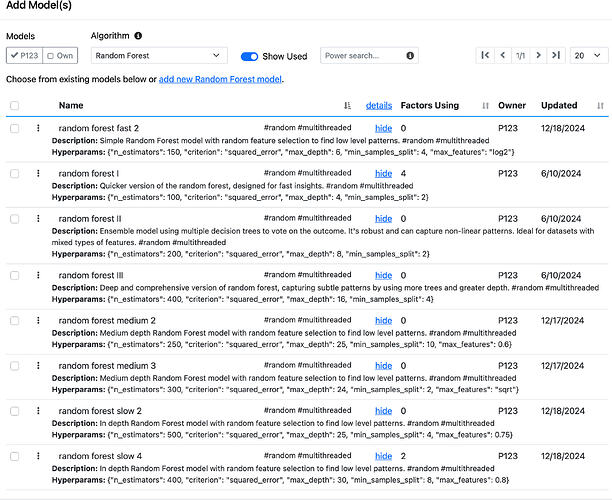This screenshot has width=612, height=500.
Task: Click model name random forest III
Action: 91,275
